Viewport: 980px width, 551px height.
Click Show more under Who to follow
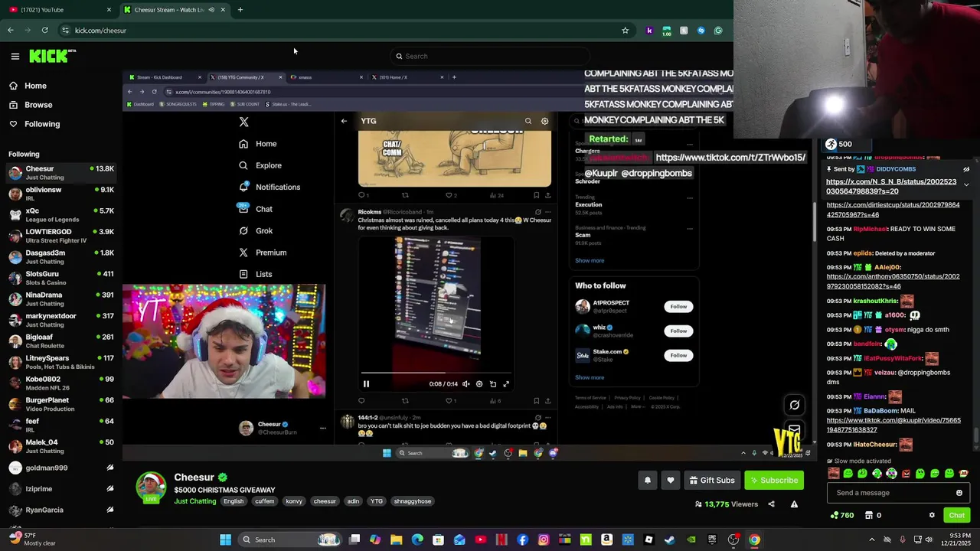click(x=590, y=377)
